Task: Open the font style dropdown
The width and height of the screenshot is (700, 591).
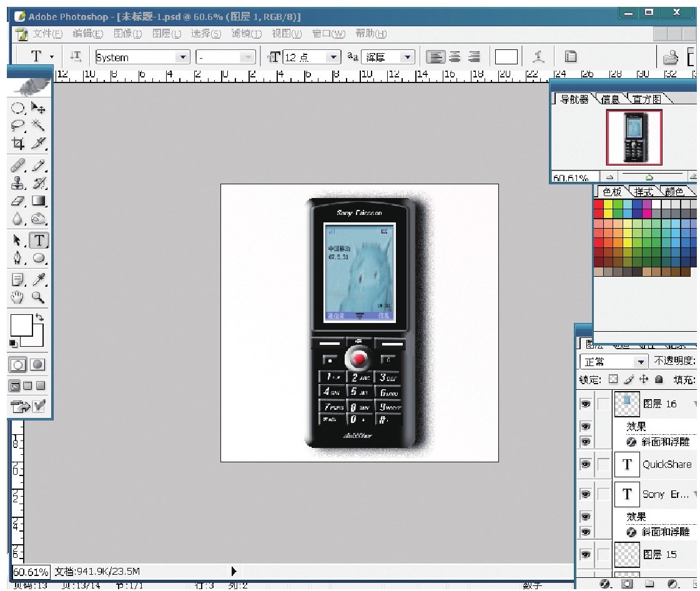Action: 247,57
